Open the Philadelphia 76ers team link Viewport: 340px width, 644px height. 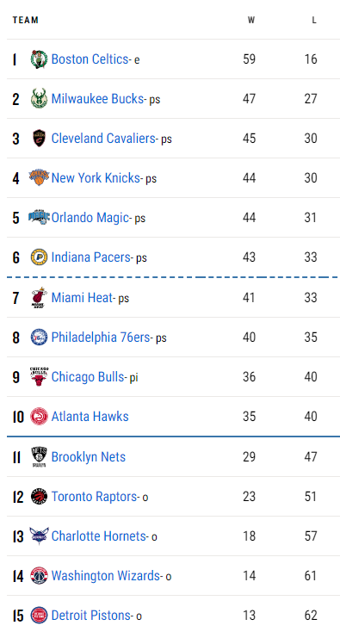[x=101, y=337]
